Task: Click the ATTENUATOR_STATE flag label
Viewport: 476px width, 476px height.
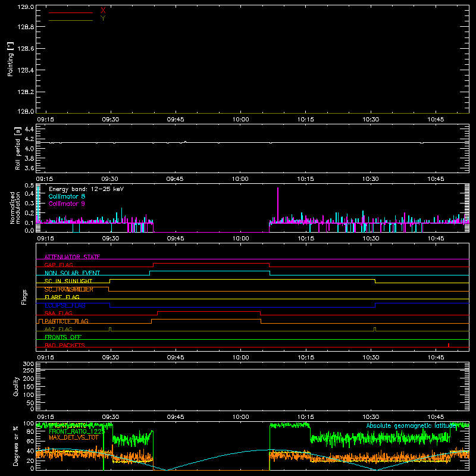Action: [72, 257]
